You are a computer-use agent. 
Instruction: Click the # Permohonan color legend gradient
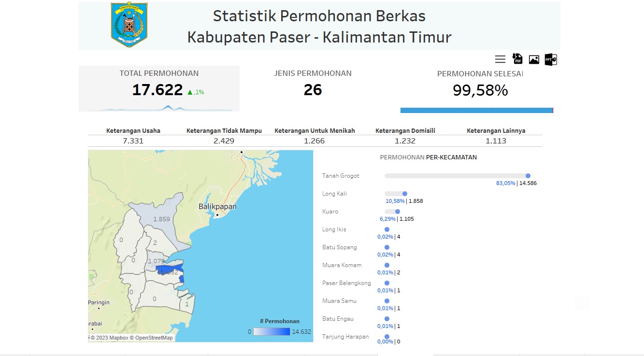272,332
